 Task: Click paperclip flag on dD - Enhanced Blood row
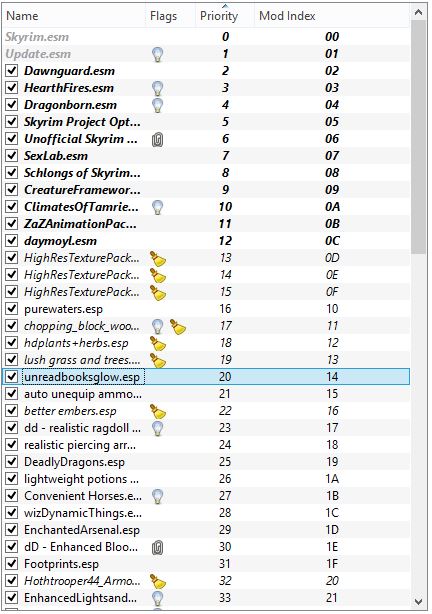pos(157,547)
